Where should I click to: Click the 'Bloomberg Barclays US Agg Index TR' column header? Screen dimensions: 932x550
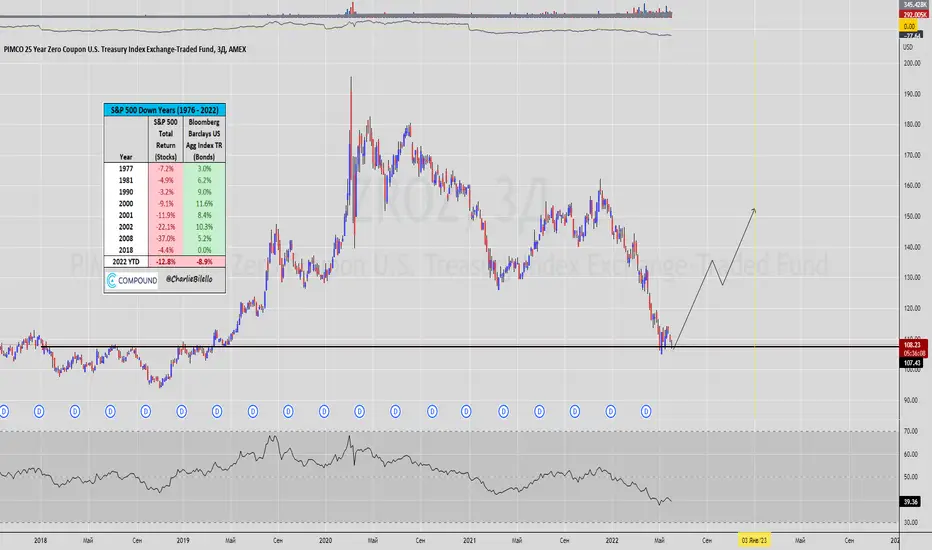coord(204,139)
